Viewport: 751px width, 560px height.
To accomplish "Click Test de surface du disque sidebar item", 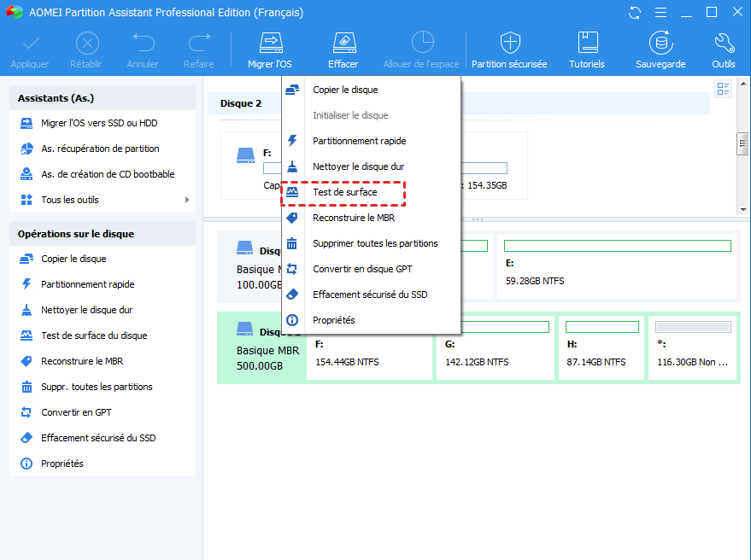I will coord(103,335).
